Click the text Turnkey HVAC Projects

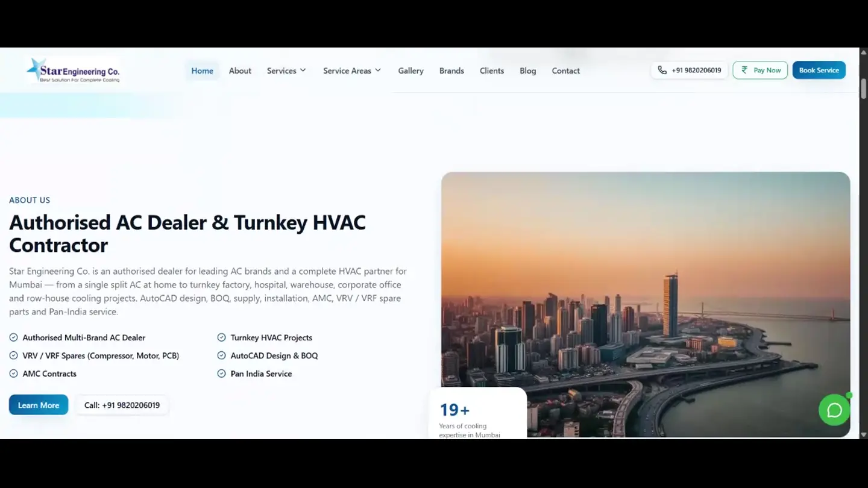point(271,337)
